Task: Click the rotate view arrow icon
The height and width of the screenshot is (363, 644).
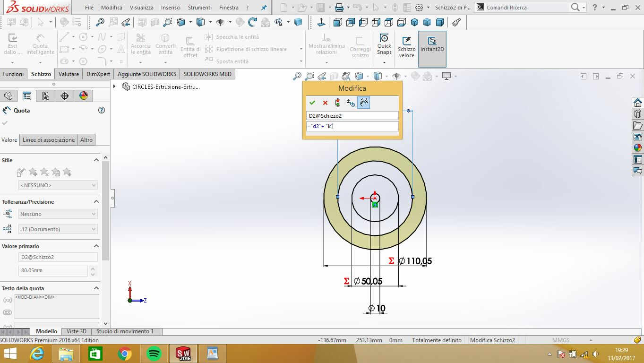Action: pos(252,22)
